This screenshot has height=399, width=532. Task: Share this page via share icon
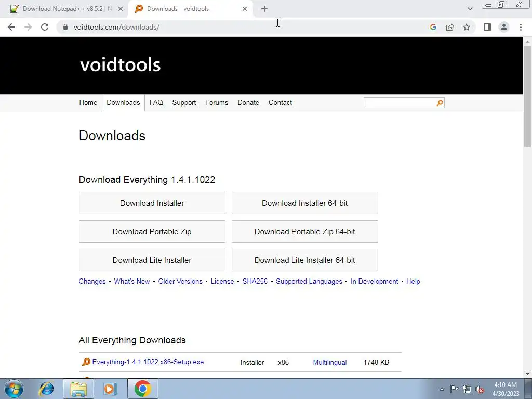pos(450,27)
